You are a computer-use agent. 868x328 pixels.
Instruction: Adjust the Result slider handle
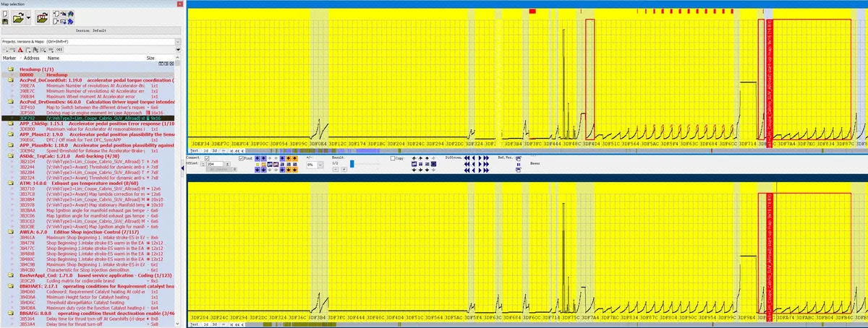pyautogui.click(x=352, y=164)
